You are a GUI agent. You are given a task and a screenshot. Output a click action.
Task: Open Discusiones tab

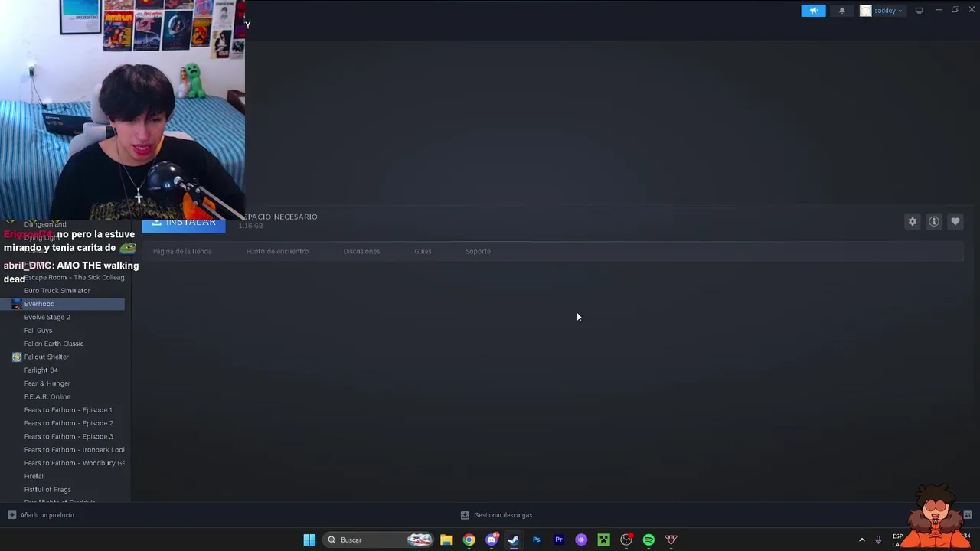pyautogui.click(x=361, y=251)
